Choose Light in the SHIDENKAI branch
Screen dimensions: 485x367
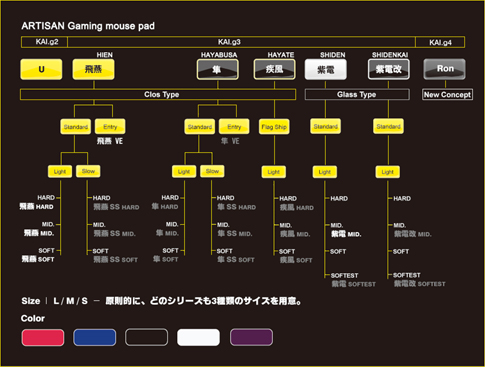(388, 172)
